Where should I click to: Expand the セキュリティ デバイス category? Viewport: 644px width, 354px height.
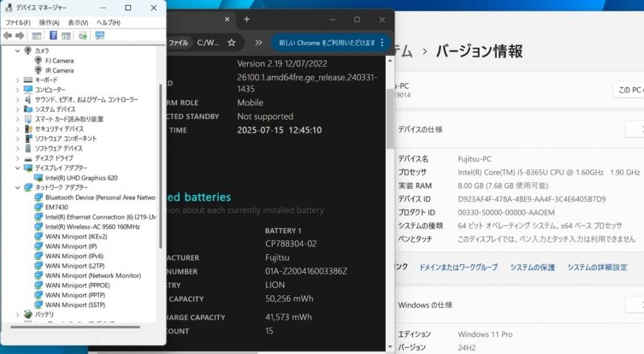click(x=17, y=129)
